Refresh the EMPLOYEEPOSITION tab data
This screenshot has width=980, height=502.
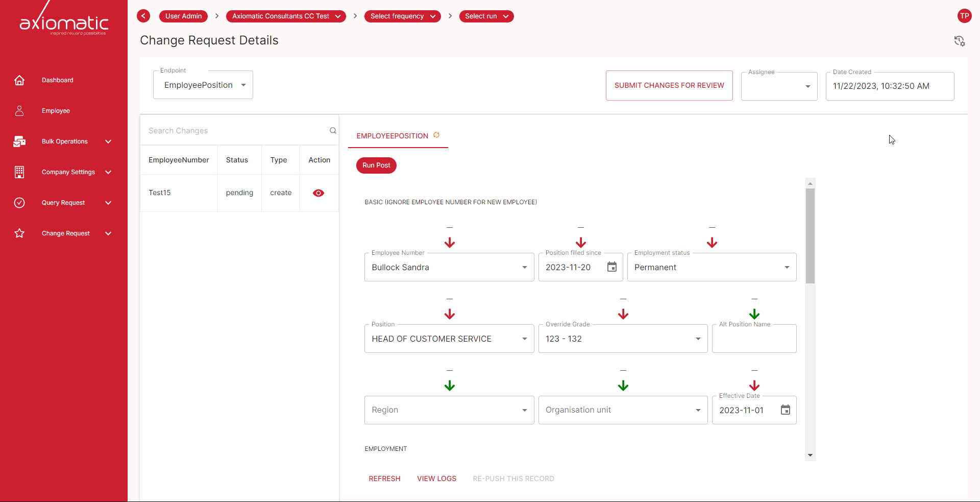[x=437, y=135]
